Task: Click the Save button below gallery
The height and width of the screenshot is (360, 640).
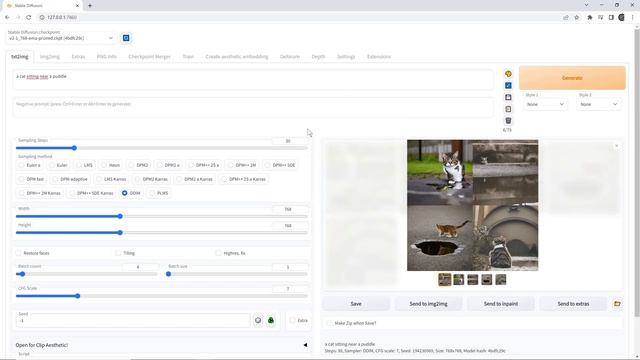Action: click(356, 304)
